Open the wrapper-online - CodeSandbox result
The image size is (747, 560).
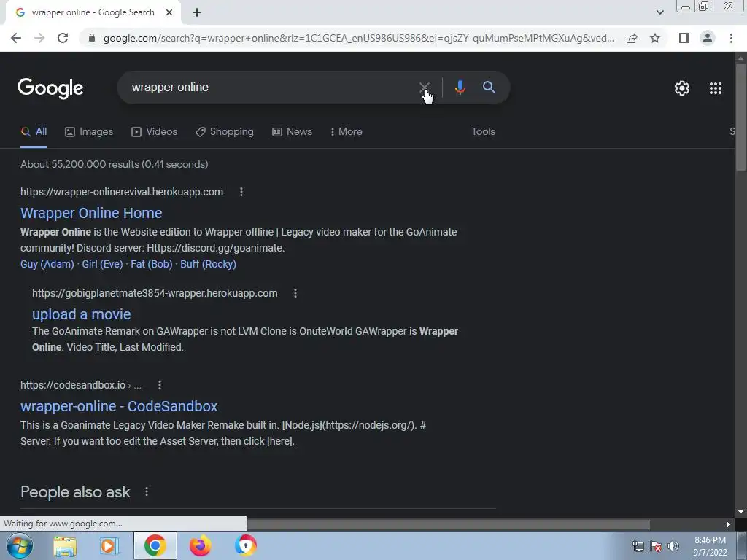119,406
